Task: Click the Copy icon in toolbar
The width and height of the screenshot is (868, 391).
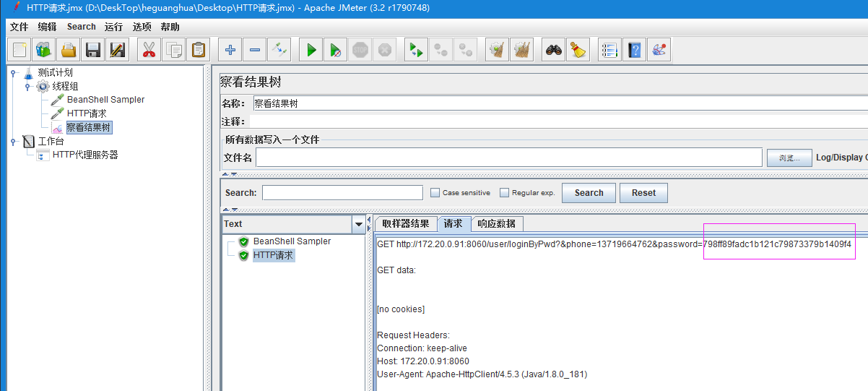Action: pos(173,50)
